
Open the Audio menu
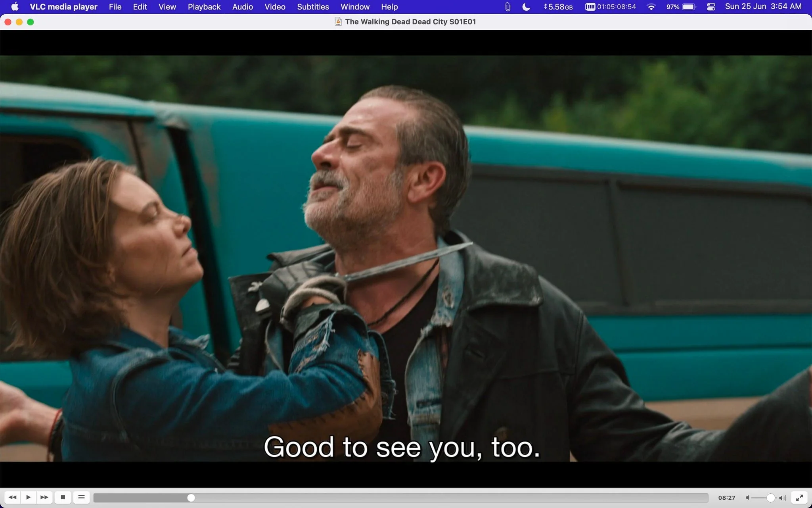pyautogui.click(x=243, y=7)
